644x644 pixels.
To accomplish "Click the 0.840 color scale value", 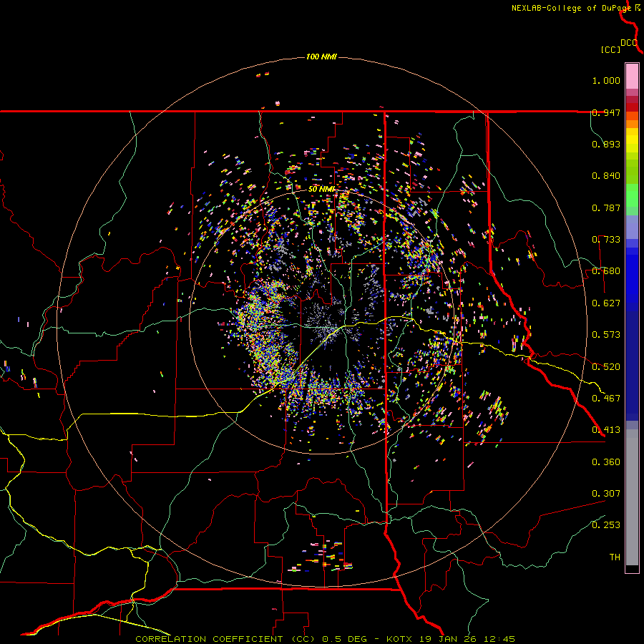I will pyautogui.click(x=606, y=176).
